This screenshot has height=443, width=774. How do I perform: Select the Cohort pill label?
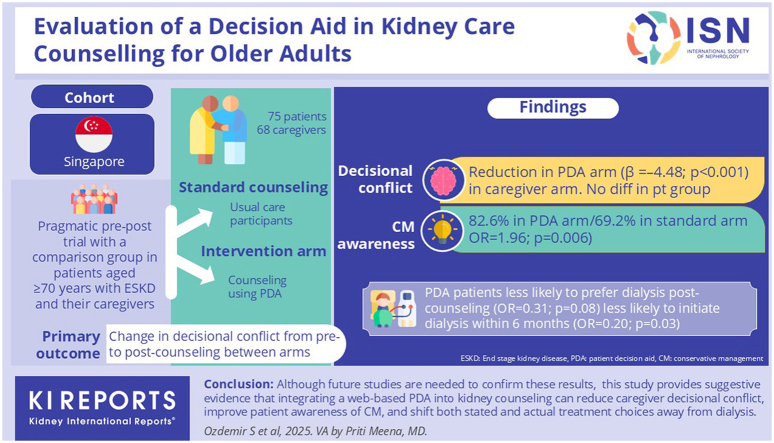coord(92,97)
